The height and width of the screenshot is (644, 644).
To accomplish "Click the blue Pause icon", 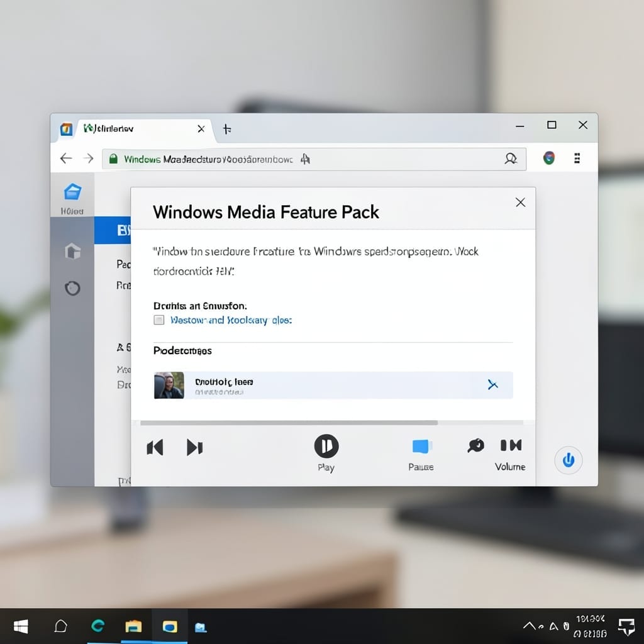I will click(421, 447).
